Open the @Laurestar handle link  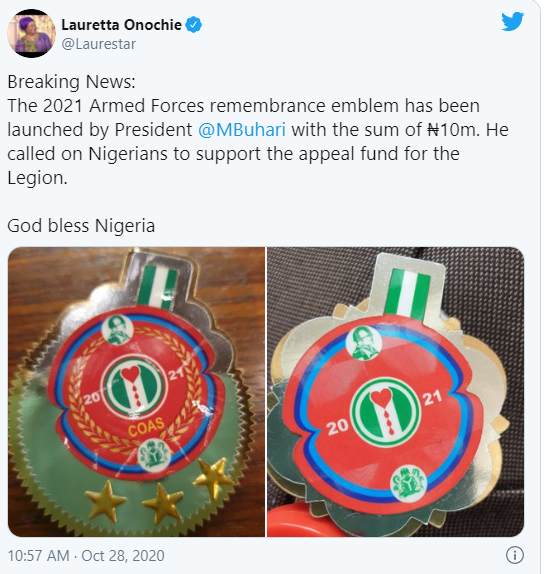click(98, 44)
